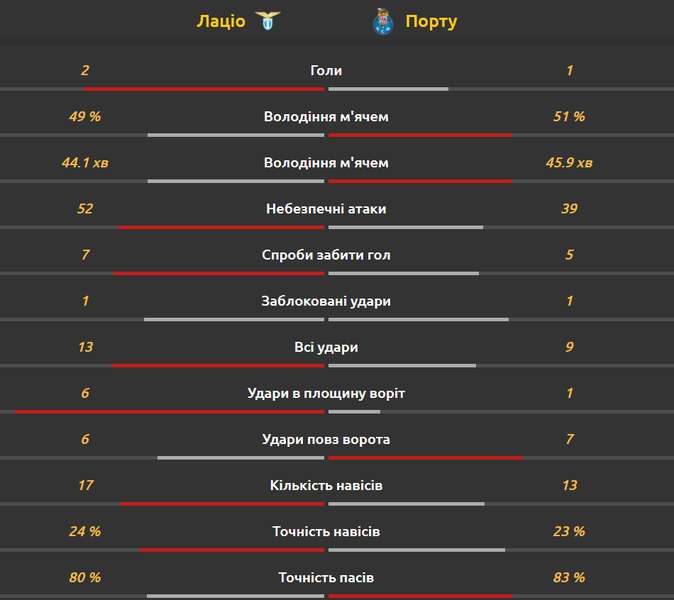This screenshot has width=674, height=600.
Task: Click the Точність навісів label
Action: [326, 532]
